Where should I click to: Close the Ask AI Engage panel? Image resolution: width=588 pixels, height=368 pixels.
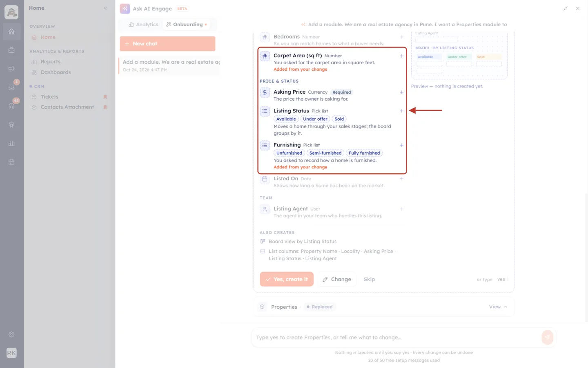point(578,8)
